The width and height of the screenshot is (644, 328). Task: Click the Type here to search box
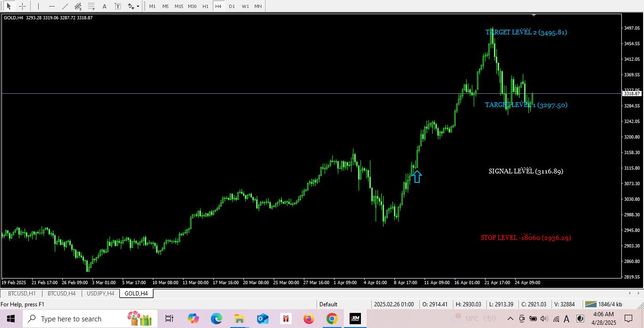click(91, 319)
